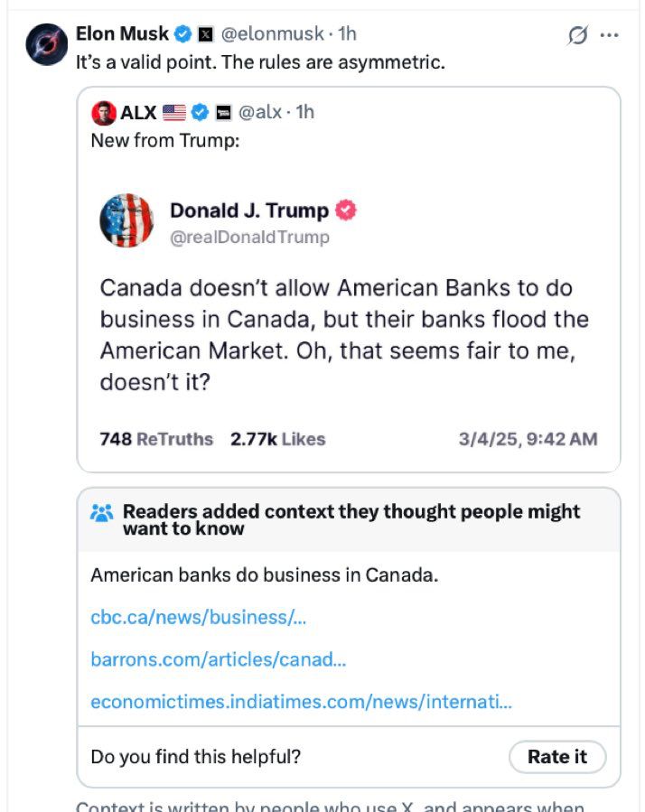
Task: Open the @alx handle in quoted post
Action: (259, 112)
